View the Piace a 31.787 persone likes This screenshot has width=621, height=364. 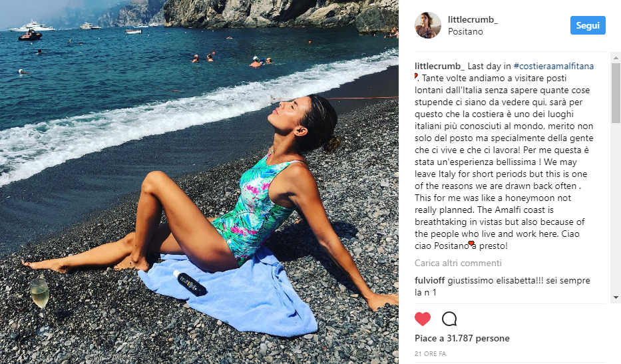[462, 338]
